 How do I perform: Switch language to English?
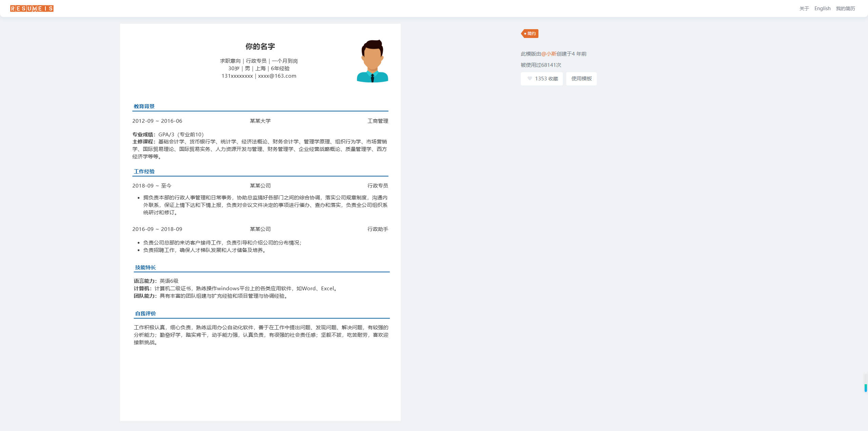[x=822, y=8]
